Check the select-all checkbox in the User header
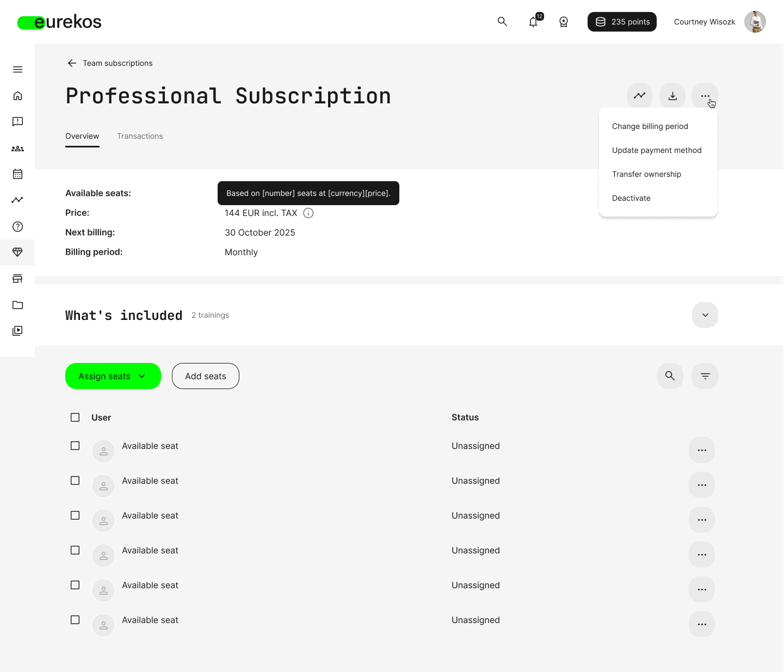The height and width of the screenshot is (672, 784). (75, 417)
